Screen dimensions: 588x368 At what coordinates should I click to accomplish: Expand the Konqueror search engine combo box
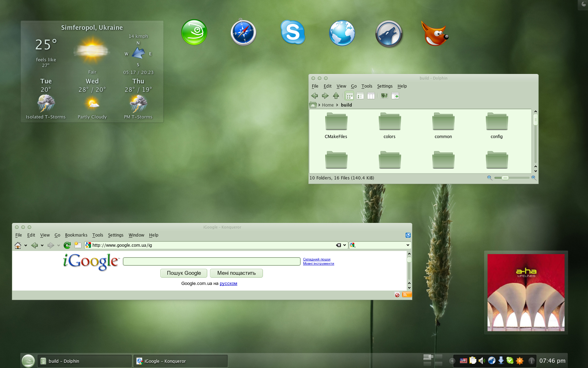pos(408,245)
